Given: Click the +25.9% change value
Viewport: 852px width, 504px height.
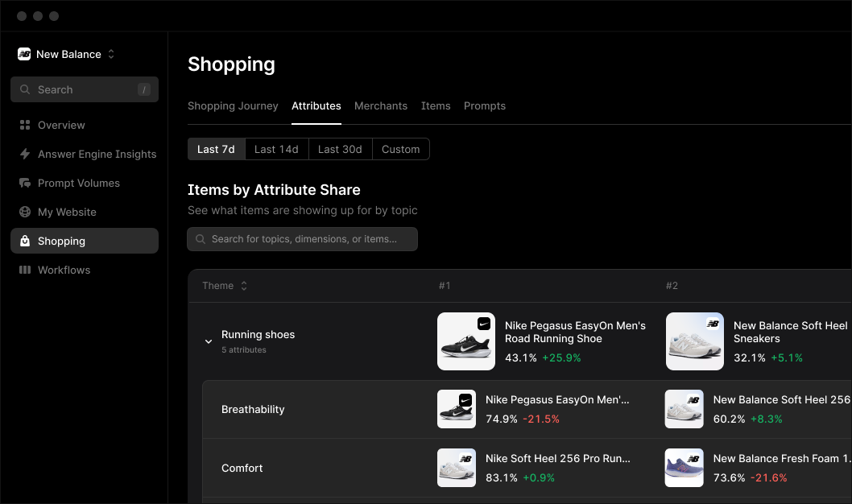Looking at the screenshot, I should [562, 358].
